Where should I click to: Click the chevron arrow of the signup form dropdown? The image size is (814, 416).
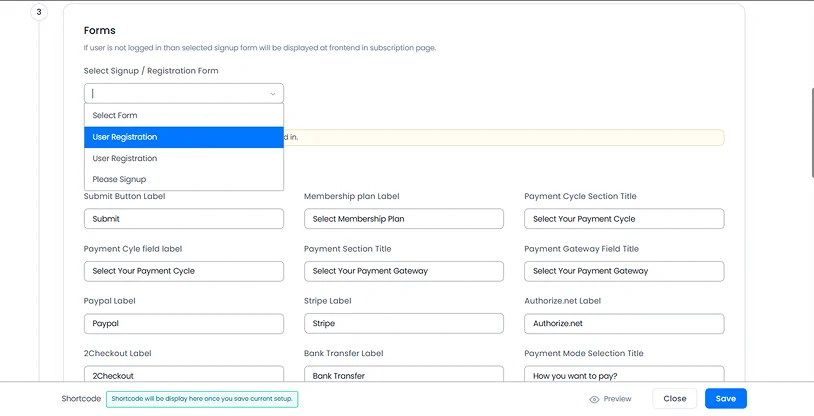[273, 94]
